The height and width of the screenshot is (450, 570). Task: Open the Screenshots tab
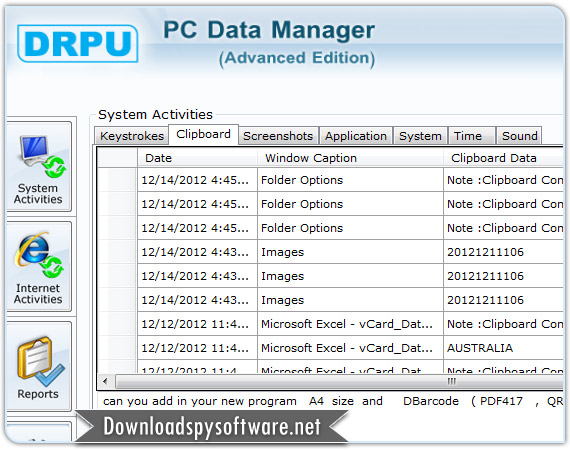pyautogui.click(x=278, y=136)
